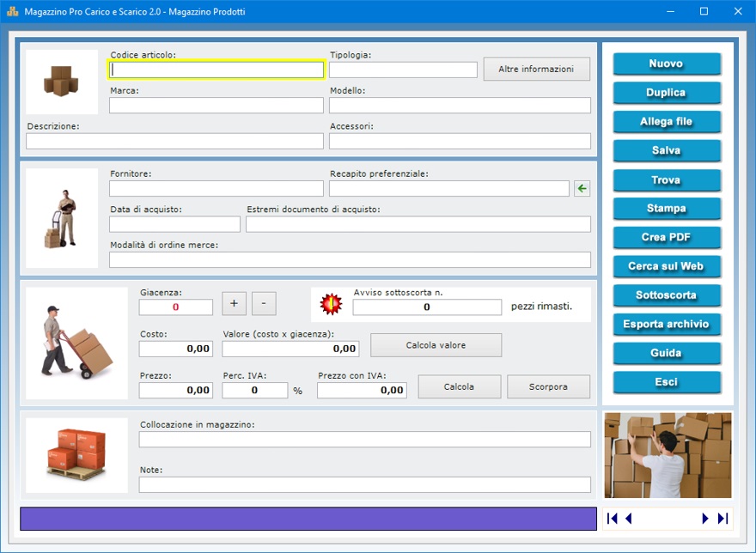756x553 pixels.
Task: Click the Note input field
Action: (365, 484)
